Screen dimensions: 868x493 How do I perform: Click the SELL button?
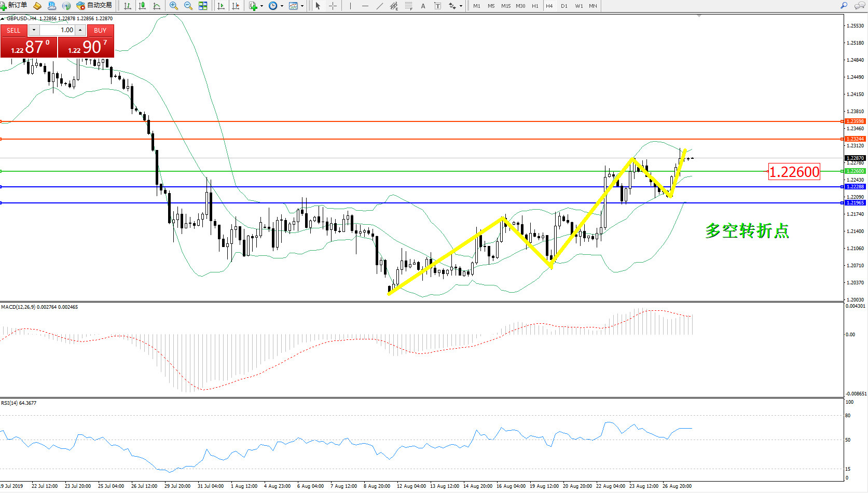[13, 31]
